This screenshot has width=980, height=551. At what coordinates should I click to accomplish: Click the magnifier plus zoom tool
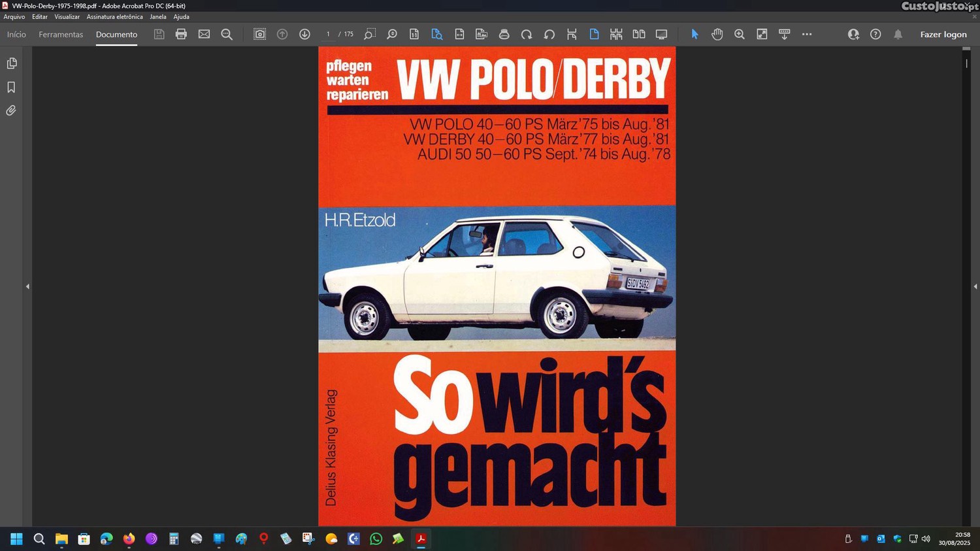[x=739, y=34]
